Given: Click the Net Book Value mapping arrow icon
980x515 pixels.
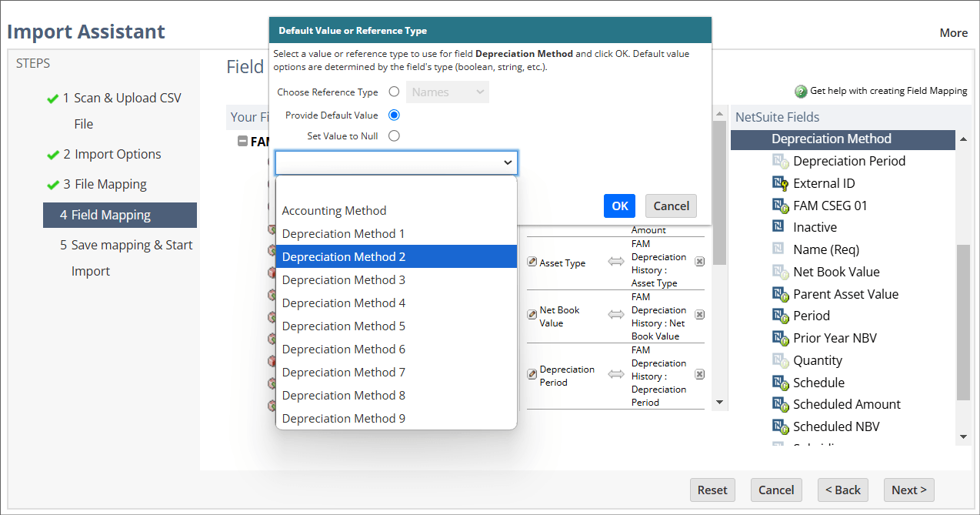Looking at the screenshot, I should (616, 314).
